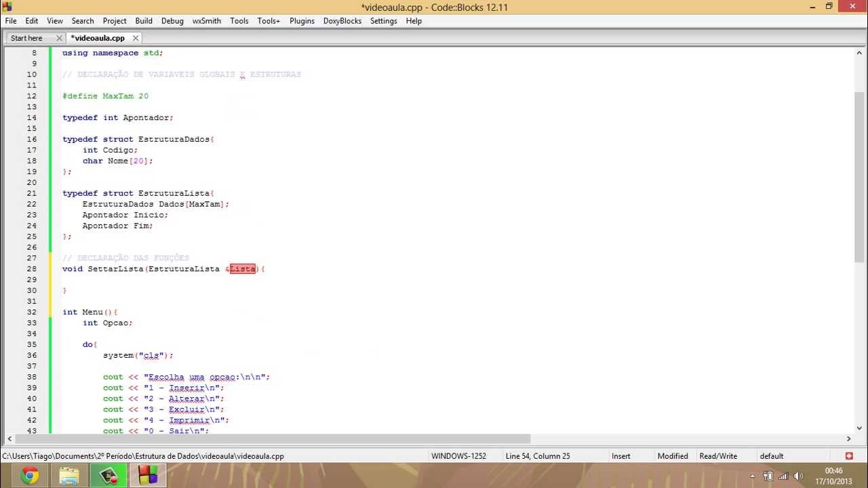Open the File menu
Screen dimensions: 868x488
(11, 21)
